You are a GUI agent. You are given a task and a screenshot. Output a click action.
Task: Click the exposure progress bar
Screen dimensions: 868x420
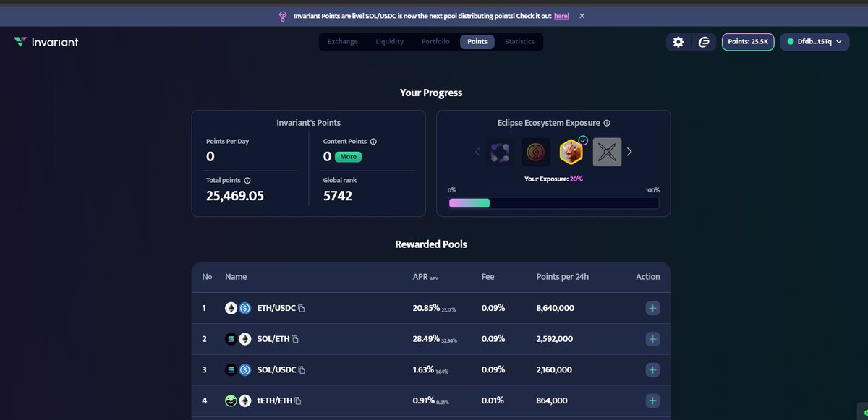click(x=553, y=203)
